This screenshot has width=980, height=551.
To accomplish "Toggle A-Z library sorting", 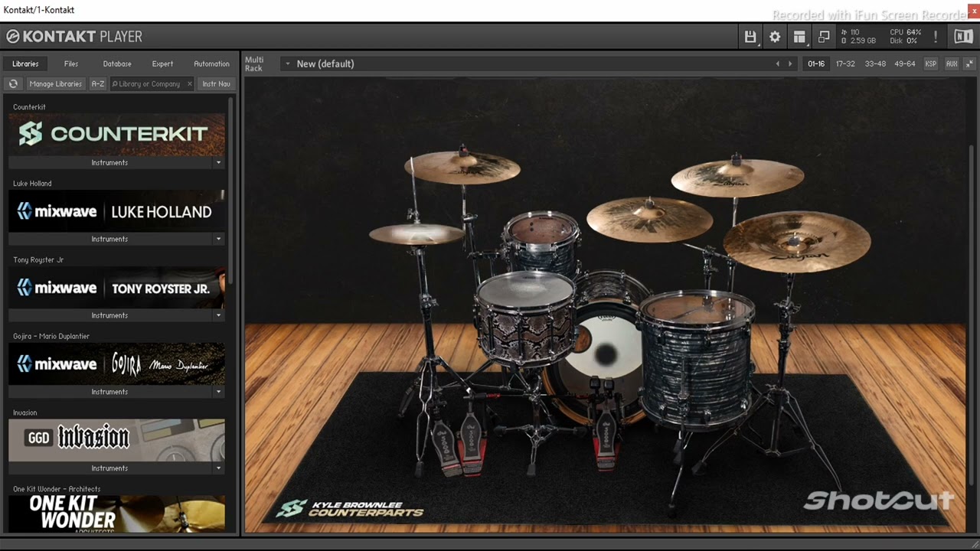I will [98, 84].
